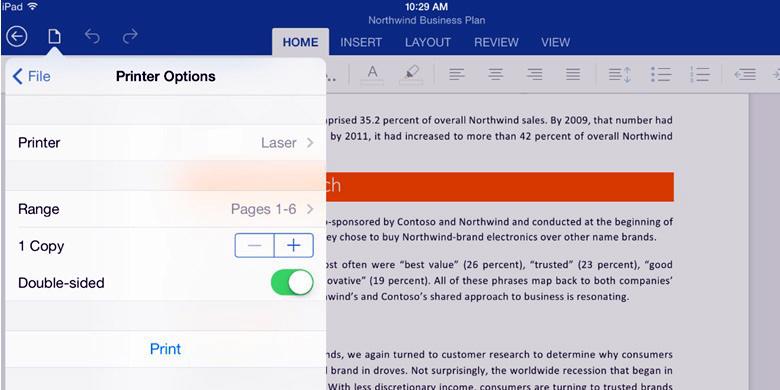
Task: Center align the text
Action: tap(495, 75)
